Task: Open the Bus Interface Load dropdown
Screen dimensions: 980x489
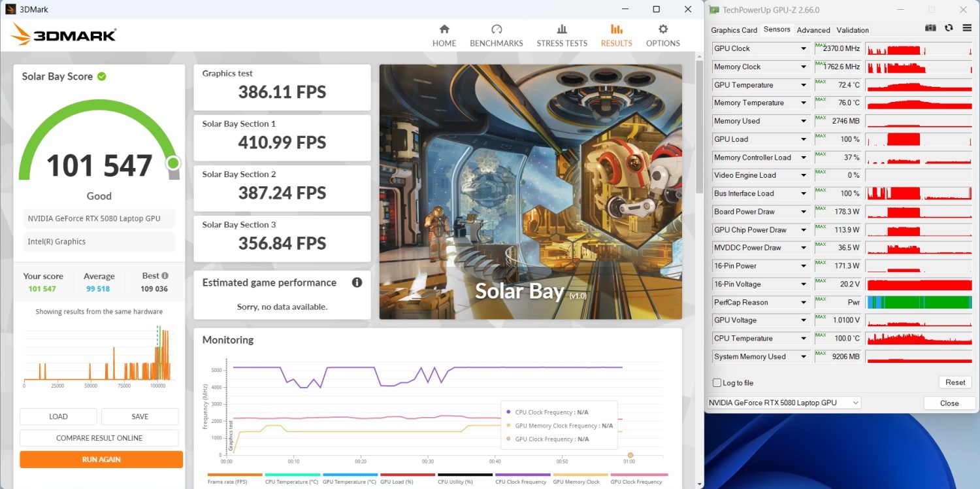Action: pos(804,194)
